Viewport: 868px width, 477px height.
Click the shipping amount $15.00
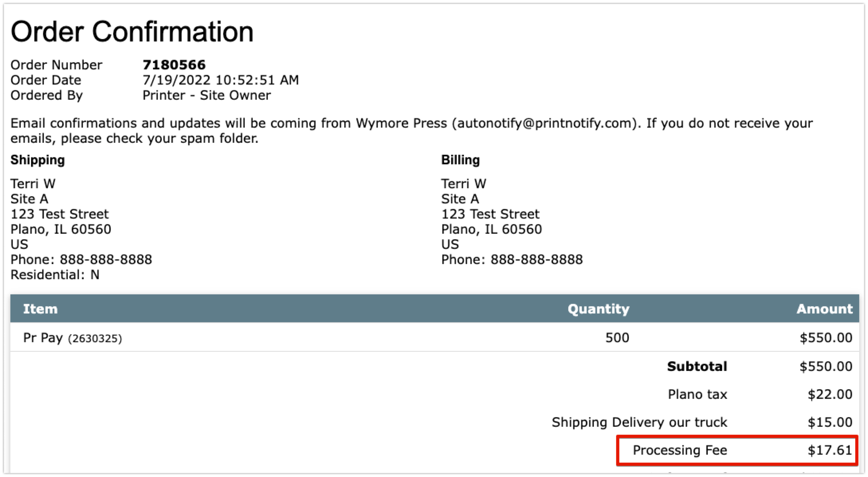point(830,422)
